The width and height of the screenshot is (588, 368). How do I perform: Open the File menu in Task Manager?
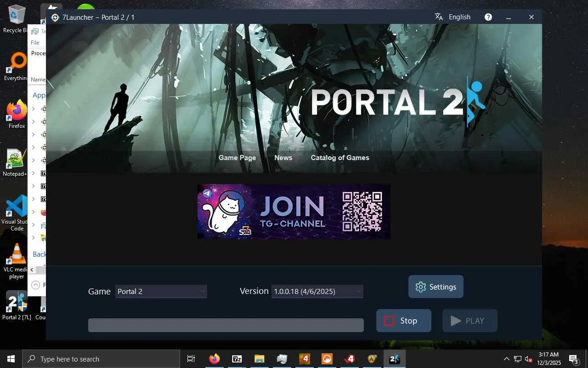pos(35,42)
